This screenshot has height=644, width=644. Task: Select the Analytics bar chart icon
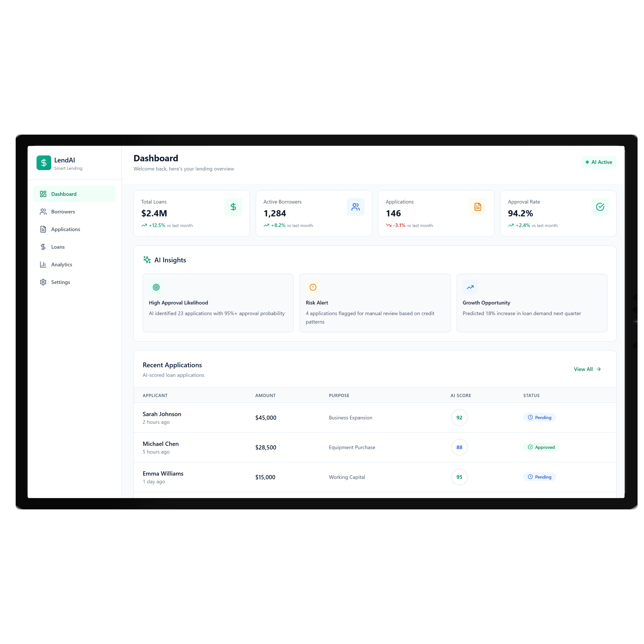point(43,264)
